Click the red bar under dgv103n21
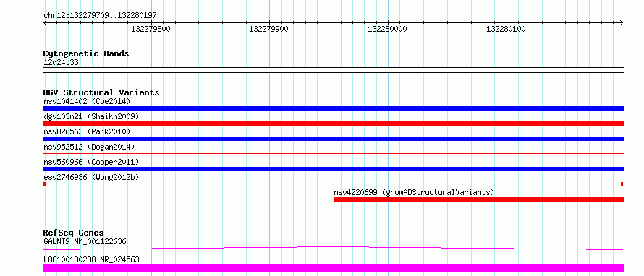This screenshot has width=644, height=276. click(x=333, y=124)
